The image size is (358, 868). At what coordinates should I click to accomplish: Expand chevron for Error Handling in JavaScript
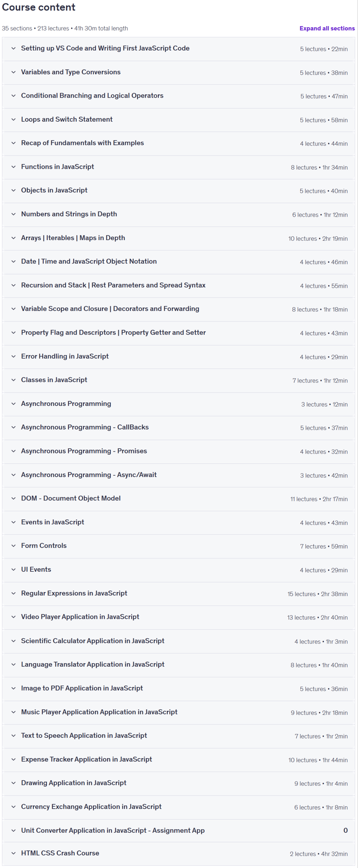click(x=14, y=356)
